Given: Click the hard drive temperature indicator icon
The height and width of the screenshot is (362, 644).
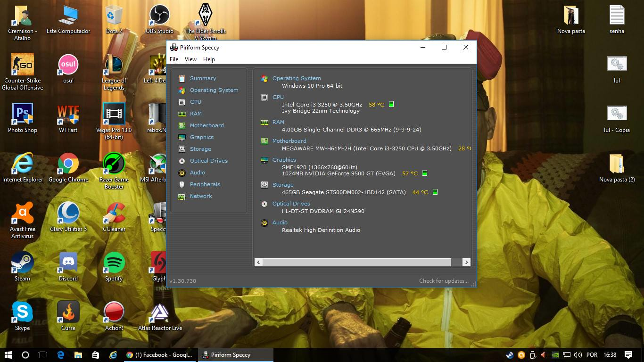Looking at the screenshot, I should point(435,192).
